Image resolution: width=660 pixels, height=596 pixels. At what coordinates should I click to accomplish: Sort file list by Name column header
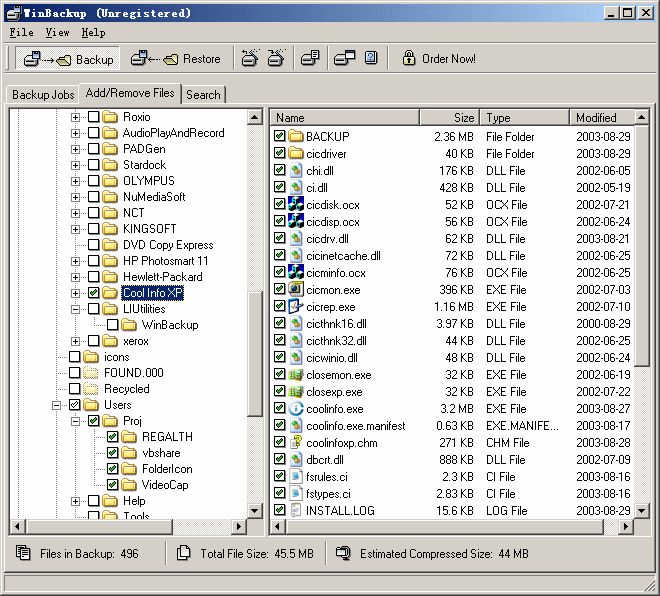coord(345,117)
